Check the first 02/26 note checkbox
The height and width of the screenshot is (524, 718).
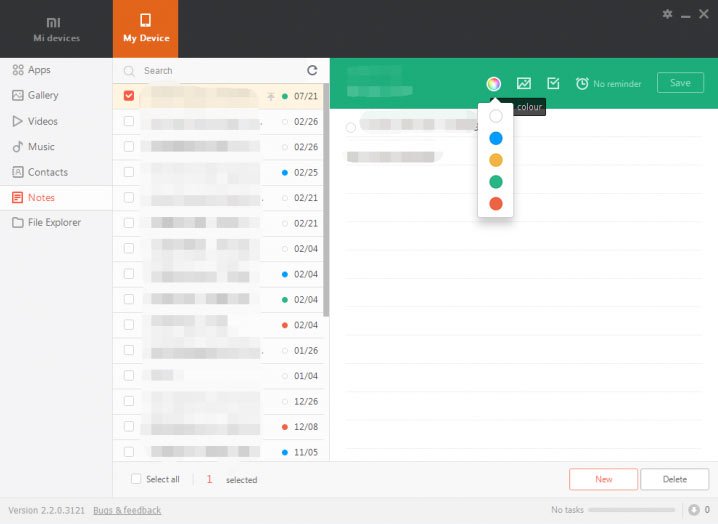coord(129,121)
